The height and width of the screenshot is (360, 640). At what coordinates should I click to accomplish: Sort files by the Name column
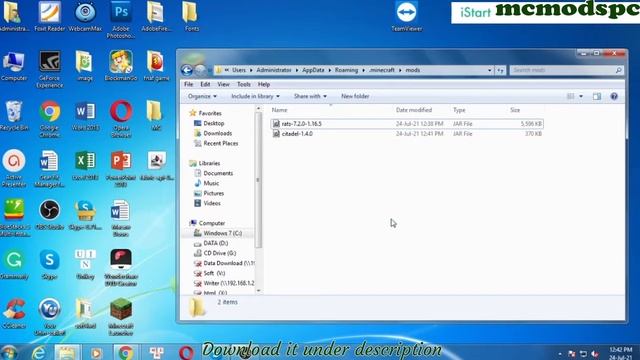(x=280, y=110)
